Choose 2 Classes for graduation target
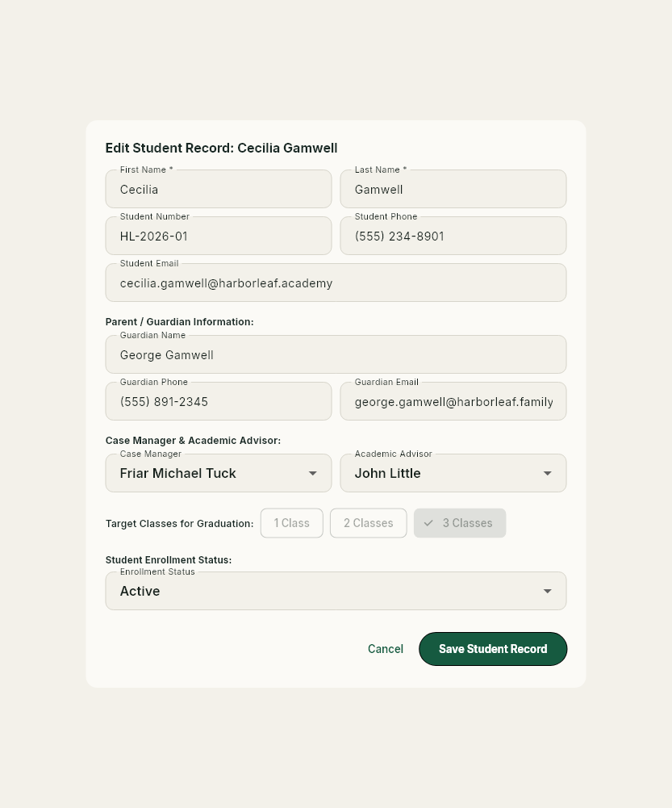 pyautogui.click(x=368, y=523)
